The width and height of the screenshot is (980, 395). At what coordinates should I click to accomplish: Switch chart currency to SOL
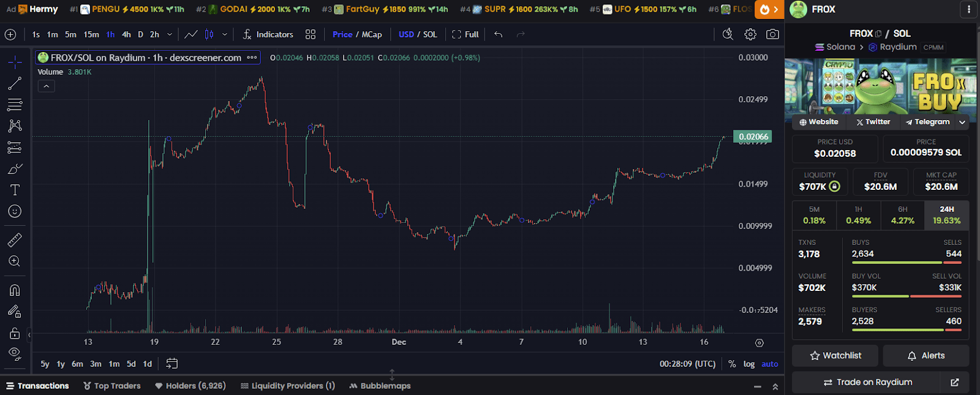[430, 34]
